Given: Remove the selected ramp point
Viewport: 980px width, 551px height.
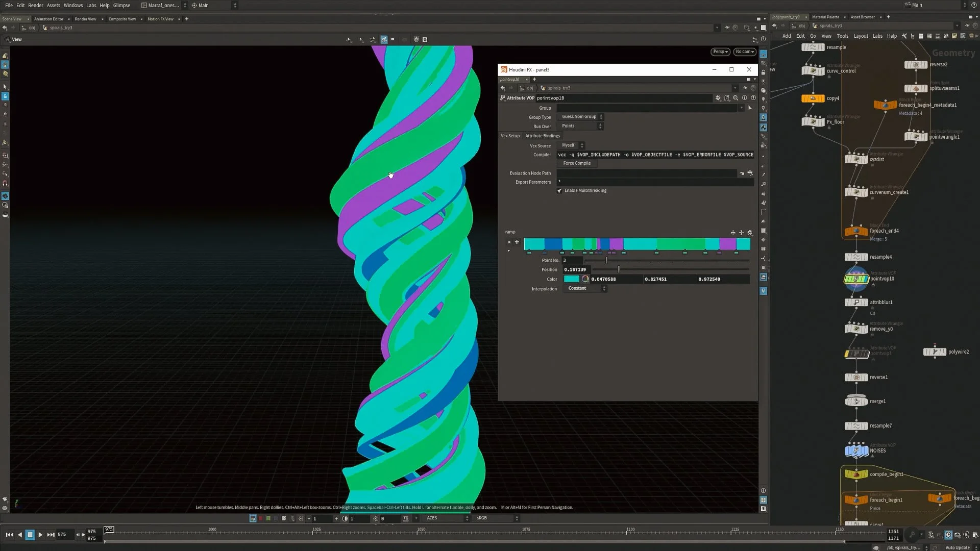Looking at the screenshot, I should [509, 242].
